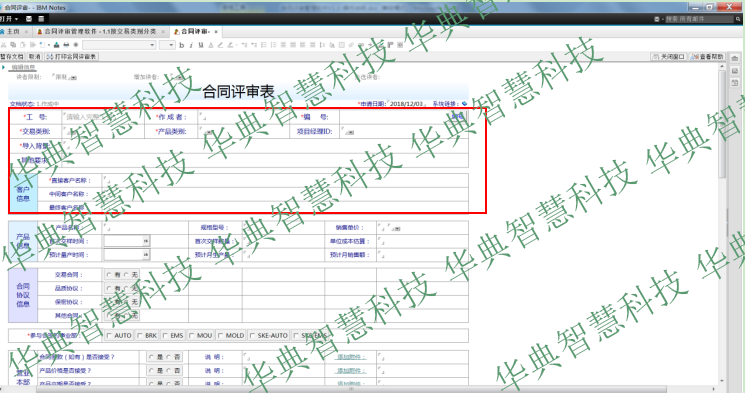Click the bold formatting icon
The height and width of the screenshot is (393, 745).
181,45
